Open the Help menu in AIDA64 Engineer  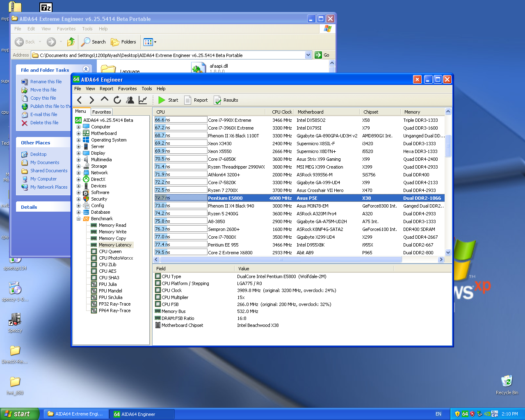(x=161, y=89)
